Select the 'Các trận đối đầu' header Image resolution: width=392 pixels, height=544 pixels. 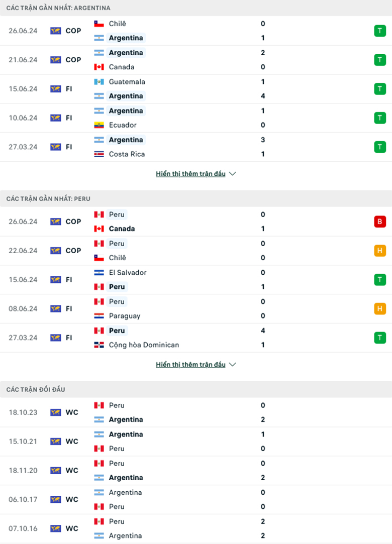pos(36,389)
